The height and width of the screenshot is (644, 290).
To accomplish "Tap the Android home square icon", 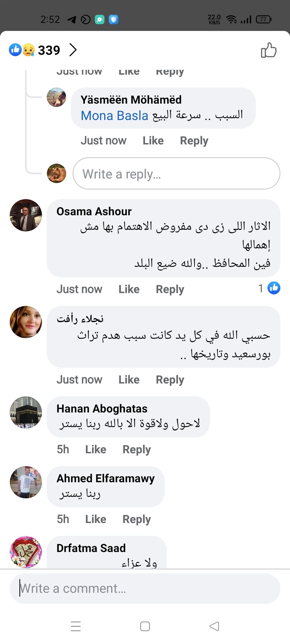I will (x=145, y=626).
